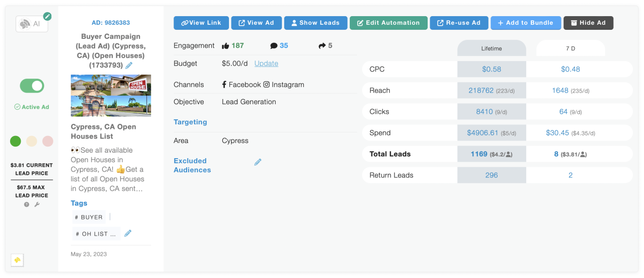Click the Hide Ad button
644x278 pixels.
point(588,23)
